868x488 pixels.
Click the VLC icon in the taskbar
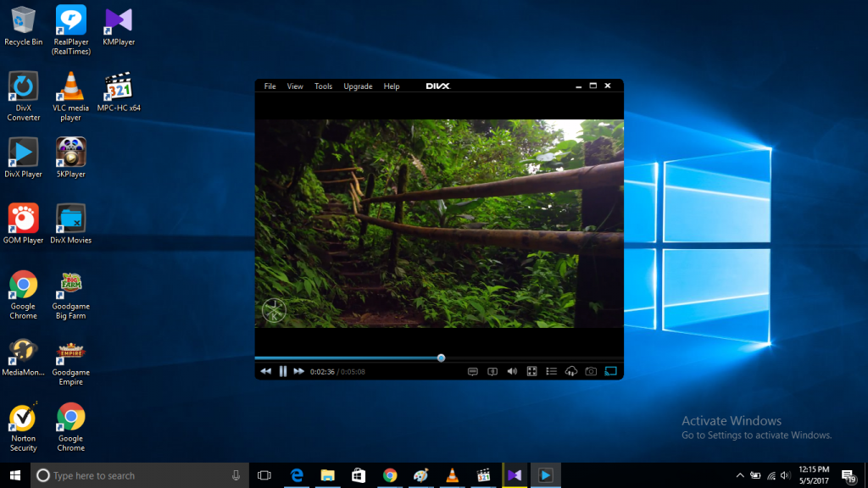(453, 475)
